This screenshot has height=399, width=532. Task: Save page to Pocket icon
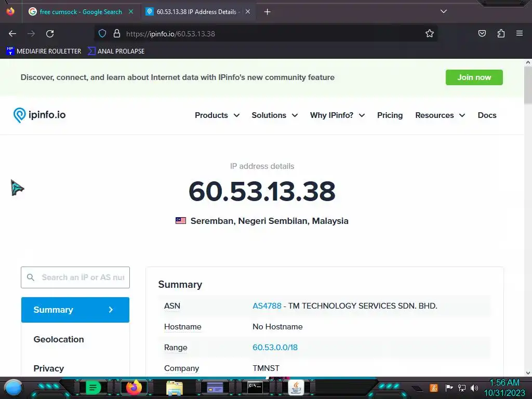click(x=482, y=33)
